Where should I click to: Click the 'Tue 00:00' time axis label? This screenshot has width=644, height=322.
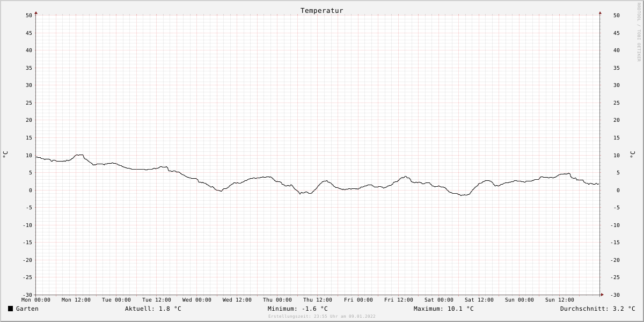tap(116, 300)
